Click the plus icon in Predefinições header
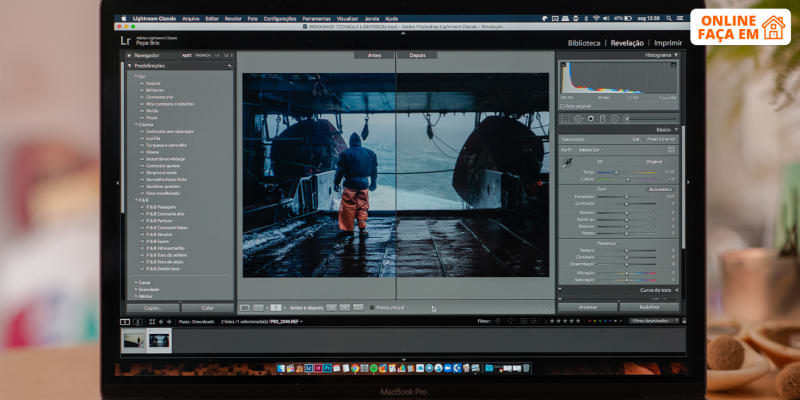This screenshot has width=800, height=400. (x=229, y=66)
